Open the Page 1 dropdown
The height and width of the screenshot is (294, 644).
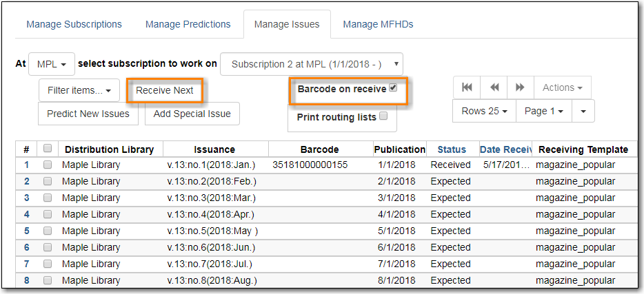[x=543, y=111]
